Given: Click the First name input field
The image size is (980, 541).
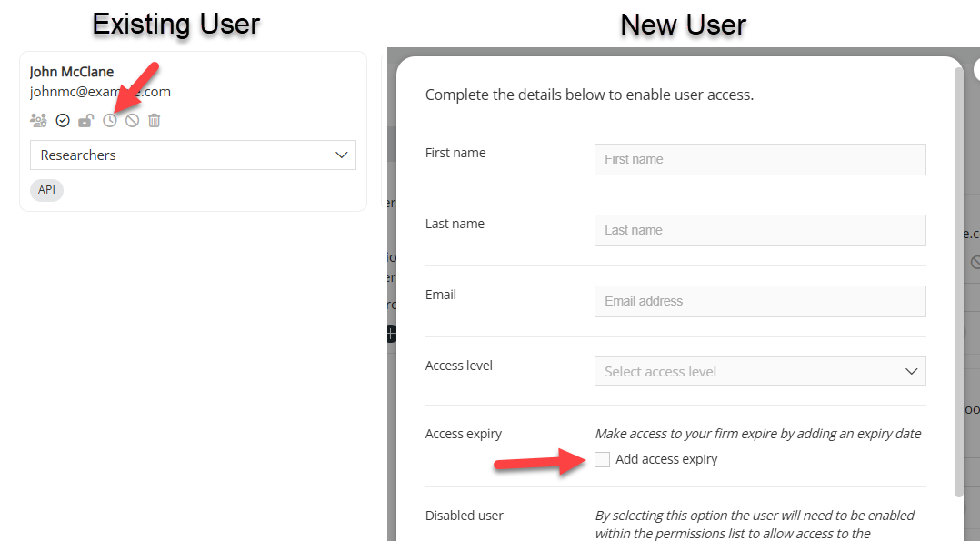Looking at the screenshot, I should (760, 159).
